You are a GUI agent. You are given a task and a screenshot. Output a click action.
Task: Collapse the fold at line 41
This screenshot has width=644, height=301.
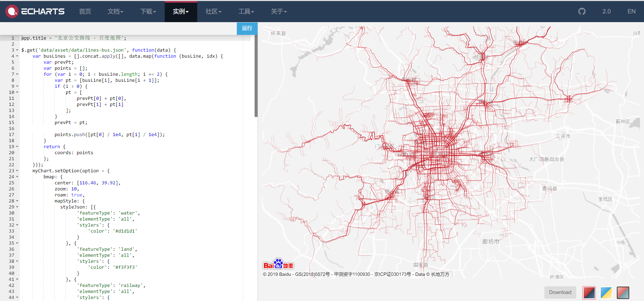pos(17,279)
